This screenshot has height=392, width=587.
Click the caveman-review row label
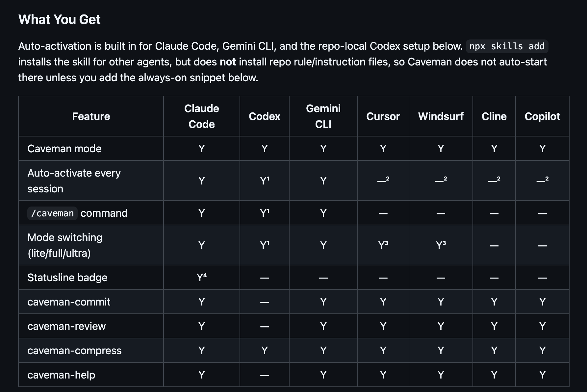66,326
